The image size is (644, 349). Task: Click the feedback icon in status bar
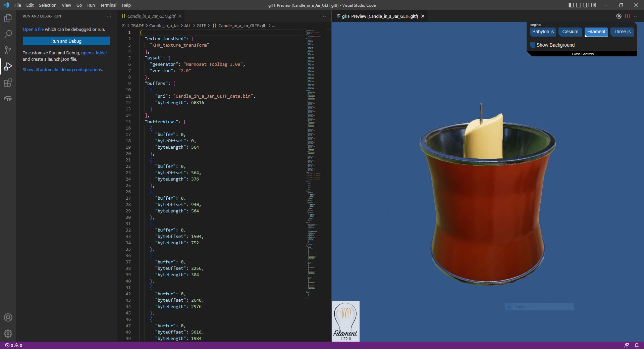[627, 345]
